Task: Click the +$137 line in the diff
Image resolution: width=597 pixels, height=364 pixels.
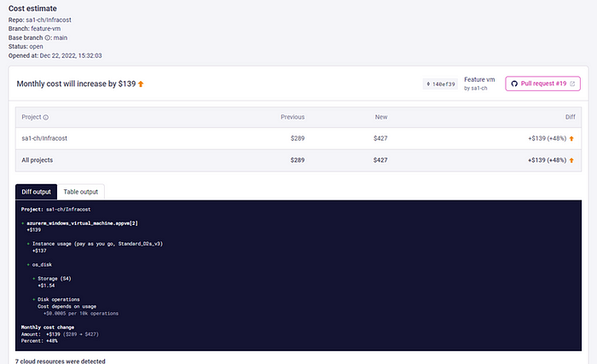Action: [39, 251]
